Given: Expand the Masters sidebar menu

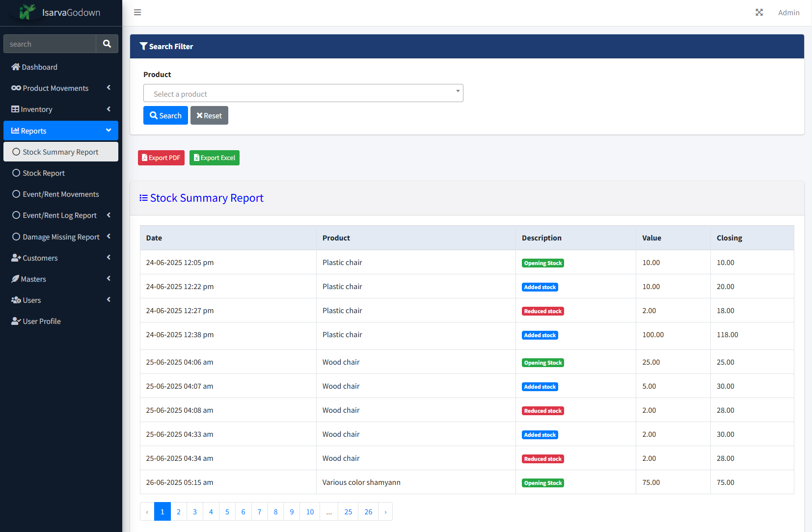Looking at the screenshot, I should pyautogui.click(x=61, y=279).
